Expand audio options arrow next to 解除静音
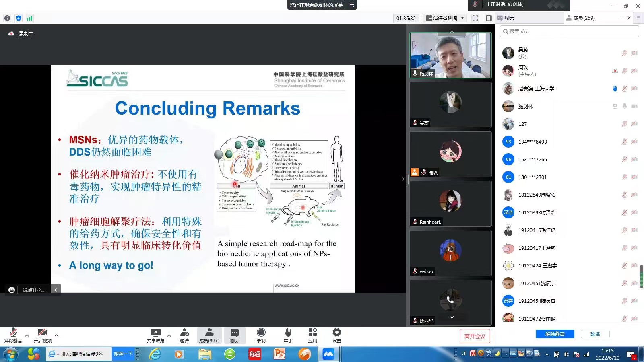Image resolution: width=644 pixels, height=362 pixels. click(x=27, y=335)
